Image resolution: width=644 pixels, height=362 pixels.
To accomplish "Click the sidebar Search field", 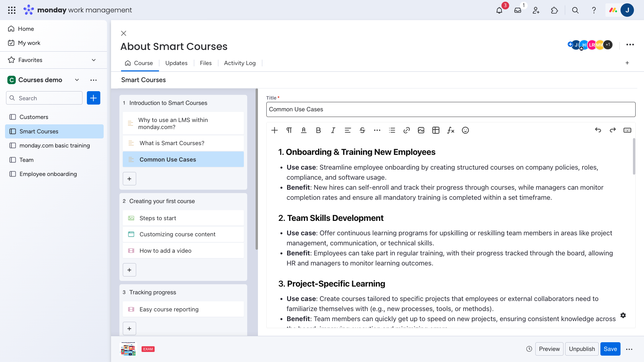I will pyautogui.click(x=44, y=98).
